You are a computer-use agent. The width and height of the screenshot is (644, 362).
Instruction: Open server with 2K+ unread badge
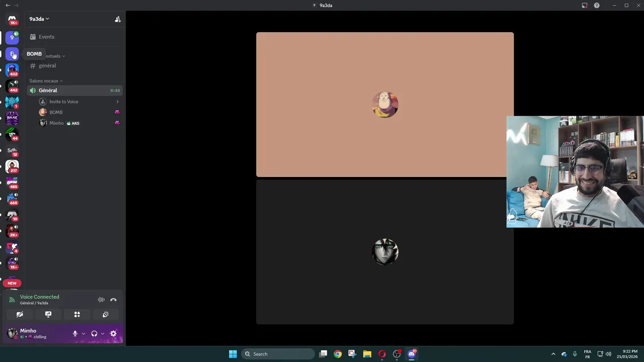[x=12, y=231]
